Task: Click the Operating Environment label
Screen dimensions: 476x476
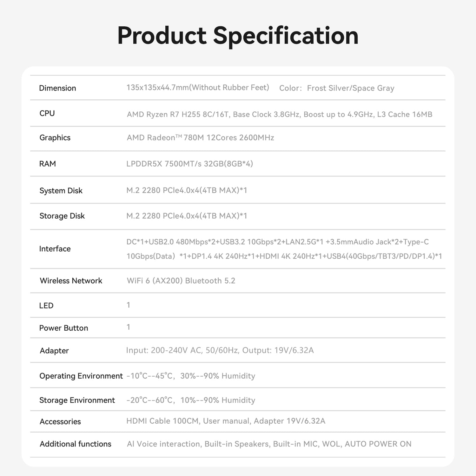Action: [81, 376]
